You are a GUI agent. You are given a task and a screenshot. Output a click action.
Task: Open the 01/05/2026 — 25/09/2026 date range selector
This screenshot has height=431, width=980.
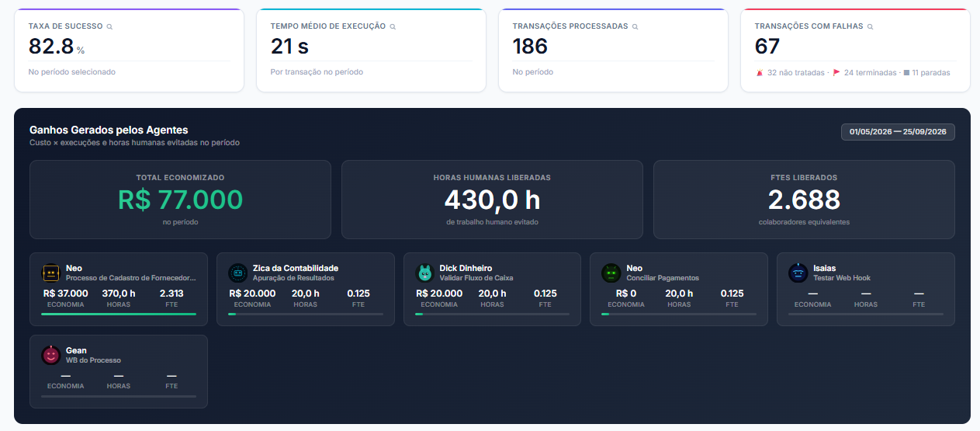click(898, 132)
